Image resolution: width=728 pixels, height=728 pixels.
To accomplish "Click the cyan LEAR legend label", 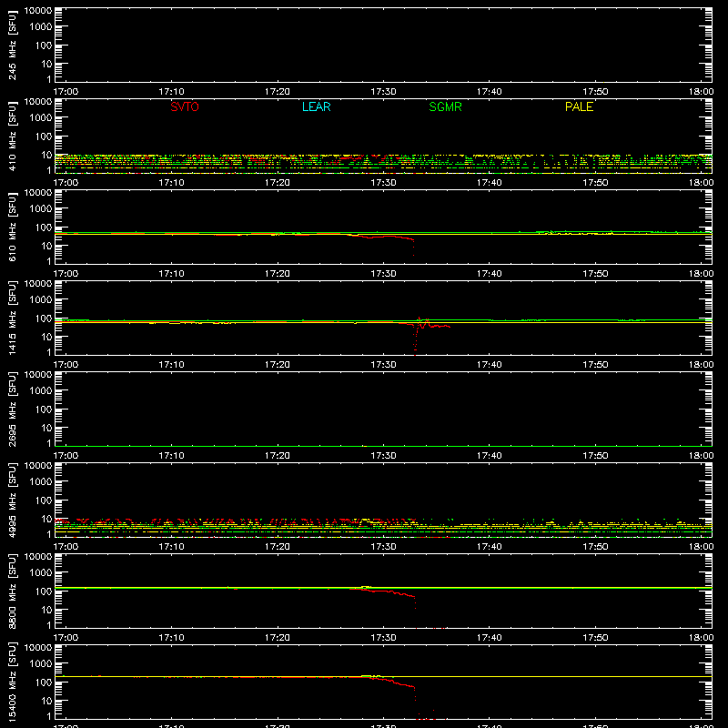I will click(316, 106).
